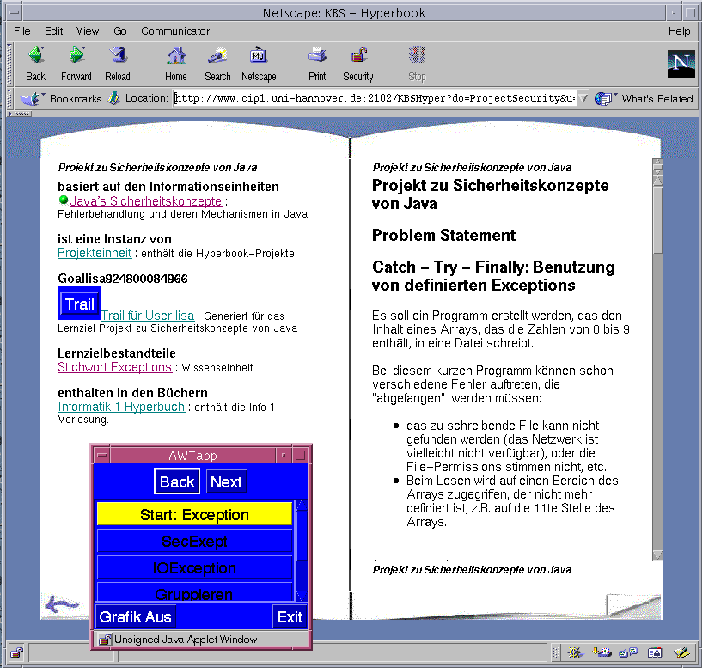Open the Informatik 1 Hyperbuch link

[x=121, y=407]
